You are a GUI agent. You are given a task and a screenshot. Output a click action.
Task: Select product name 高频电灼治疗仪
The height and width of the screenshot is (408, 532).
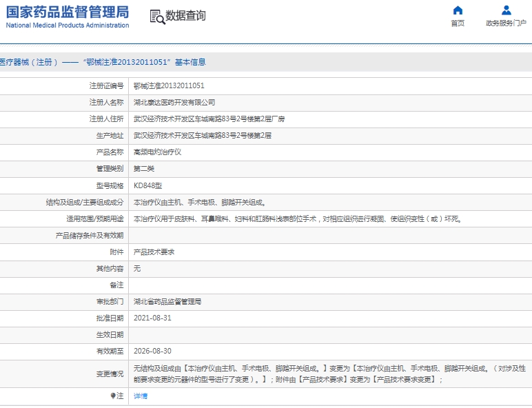(157, 152)
